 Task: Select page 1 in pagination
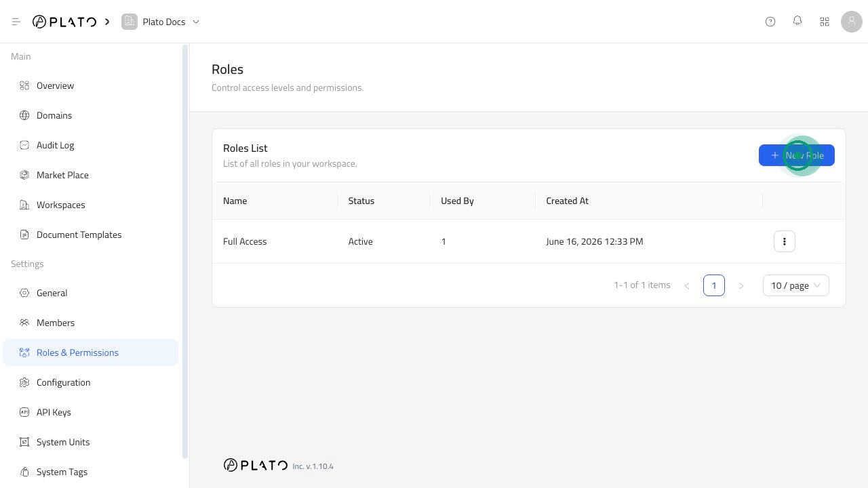(x=714, y=285)
